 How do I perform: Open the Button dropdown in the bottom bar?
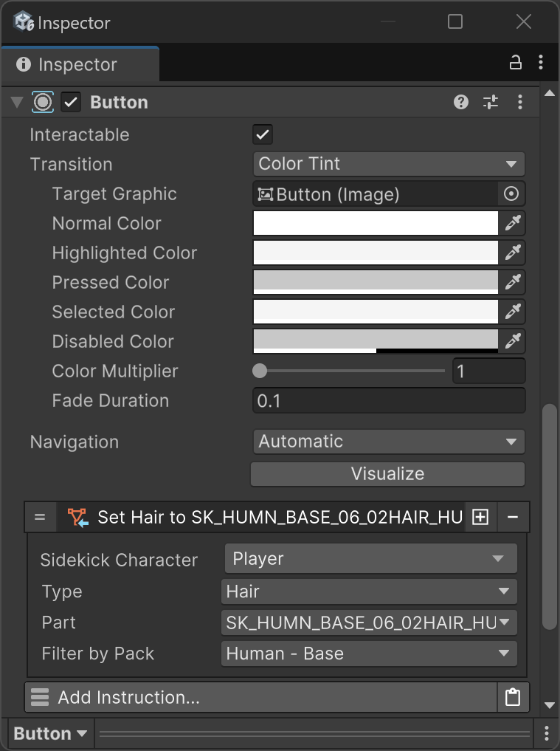click(x=50, y=733)
